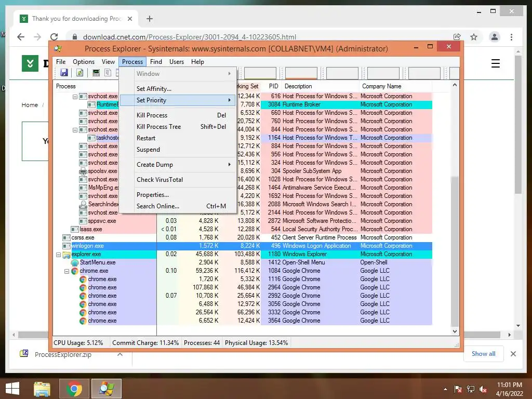
Task: Select Kill Process menu entry
Action: pyautogui.click(x=178, y=115)
